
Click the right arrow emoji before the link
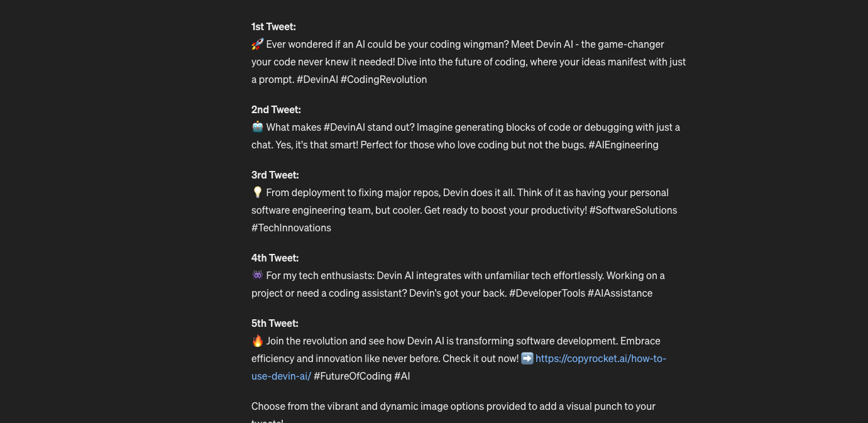tap(527, 358)
